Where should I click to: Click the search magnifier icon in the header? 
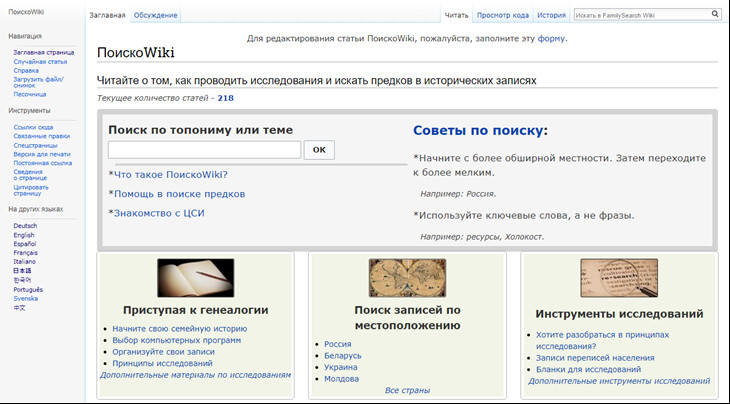(715, 14)
